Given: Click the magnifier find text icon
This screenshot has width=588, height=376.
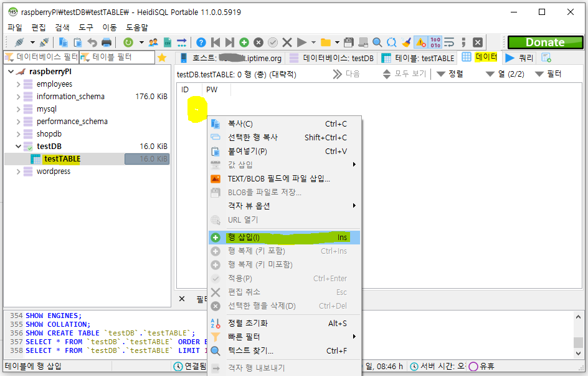Looking at the screenshot, I should [377, 42].
